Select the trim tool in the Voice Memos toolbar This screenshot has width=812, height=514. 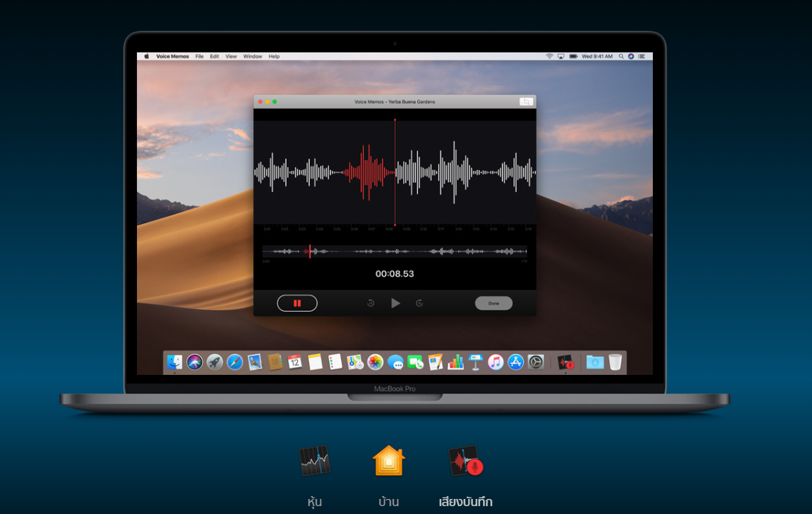click(527, 101)
